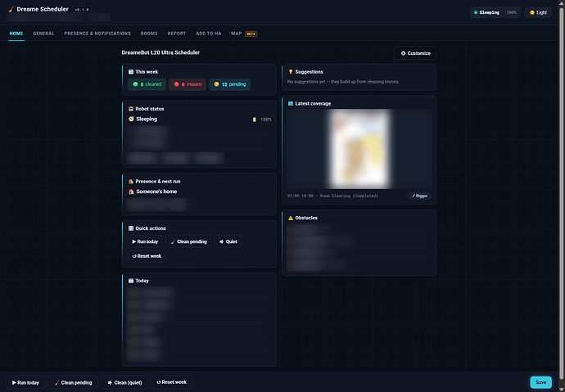565x392 pixels.
Task: Run today from Quick actions card
Action: pyautogui.click(x=145, y=241)
